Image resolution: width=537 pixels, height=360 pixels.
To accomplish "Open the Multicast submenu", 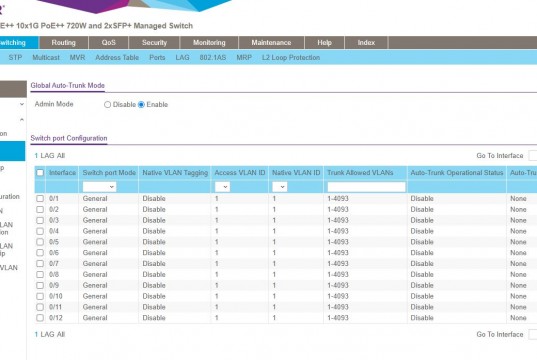I will pos(46,58).
